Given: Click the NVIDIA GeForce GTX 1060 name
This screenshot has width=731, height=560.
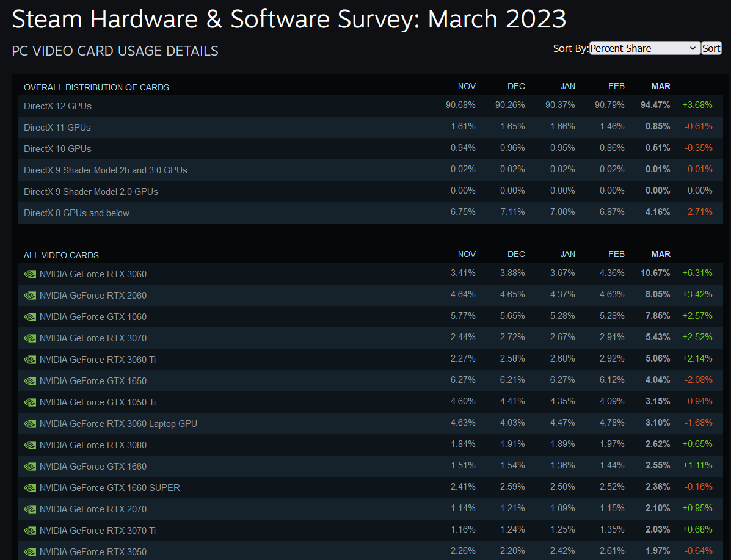Looking at the screenshot, I should (x=93, y=317).
